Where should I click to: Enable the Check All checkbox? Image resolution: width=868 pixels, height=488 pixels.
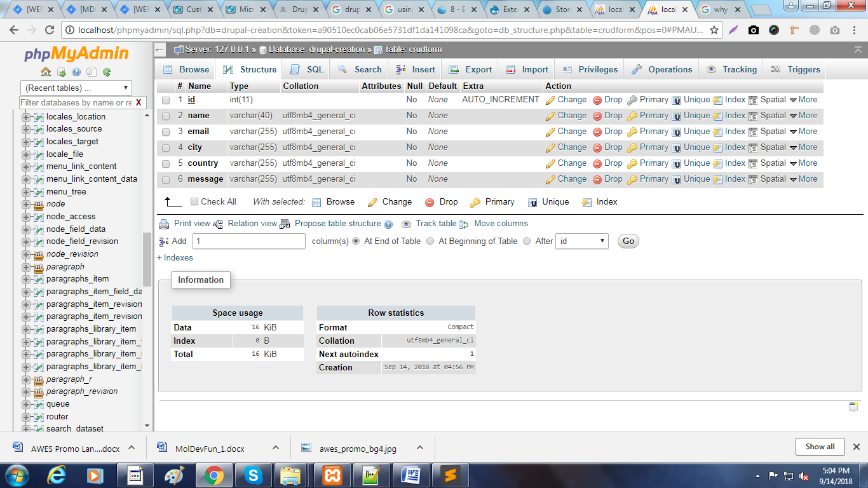pyautogui.click(x=194, y=201)
